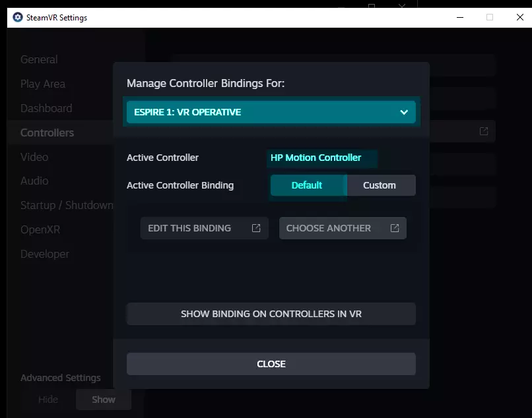This screenshot has height=418, width=532.
Task: Click the HP Motion Controller label
Action: [316, 158]
